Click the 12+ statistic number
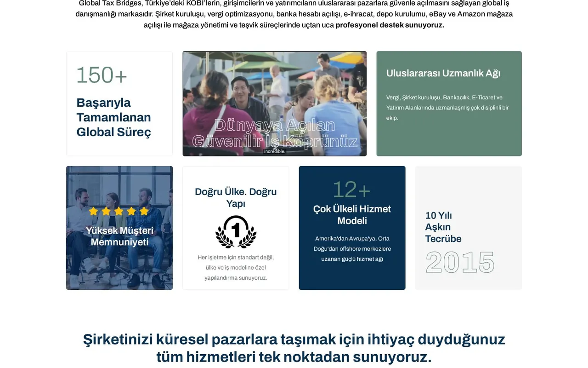 [x=352, y=190]
